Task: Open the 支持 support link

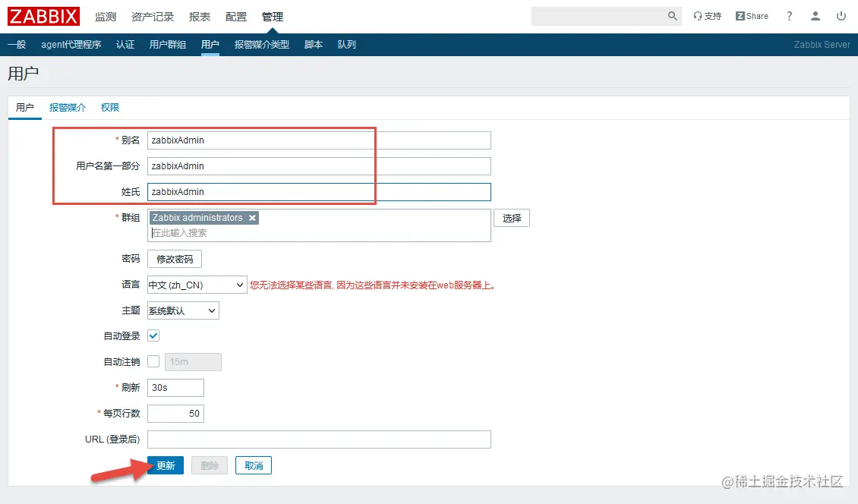Action: (x=707, y=16)
